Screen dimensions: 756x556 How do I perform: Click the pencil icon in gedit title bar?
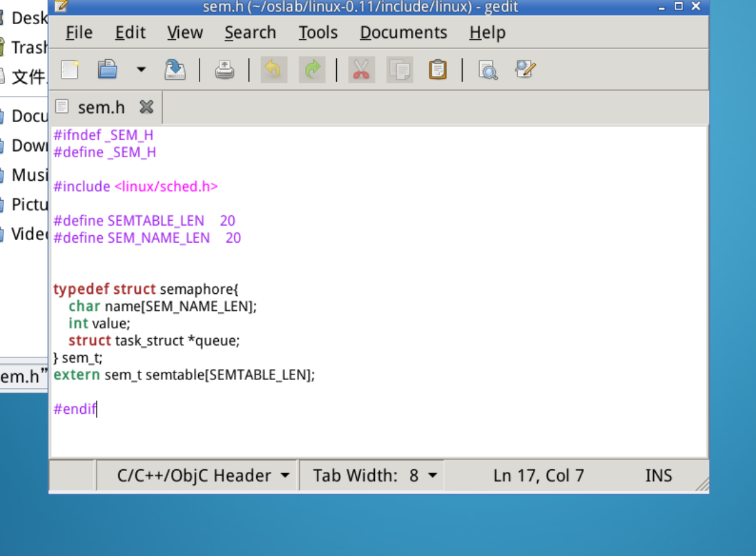pyautogui.click(x=61, y=6)
